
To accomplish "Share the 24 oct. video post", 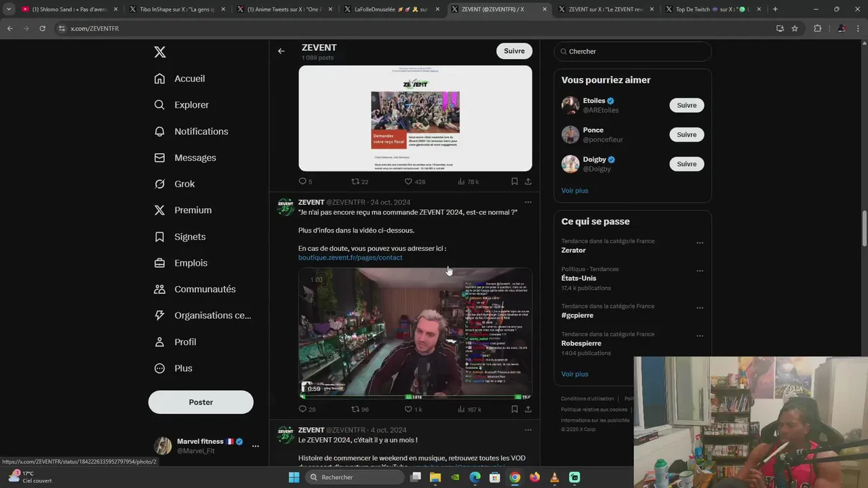I will coord(528,409).
